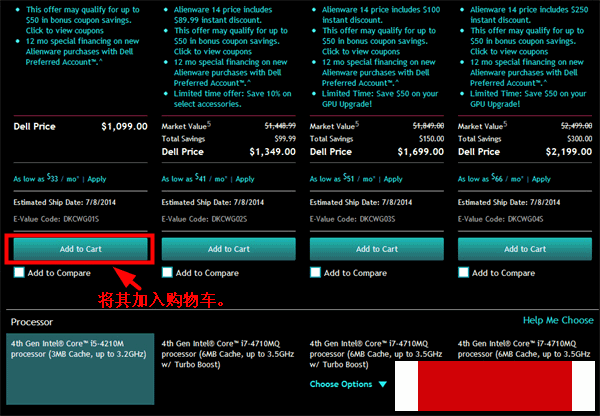Check Add to Compare for DKCWG02S model
600x416 pixels.
tap(167, 272)
